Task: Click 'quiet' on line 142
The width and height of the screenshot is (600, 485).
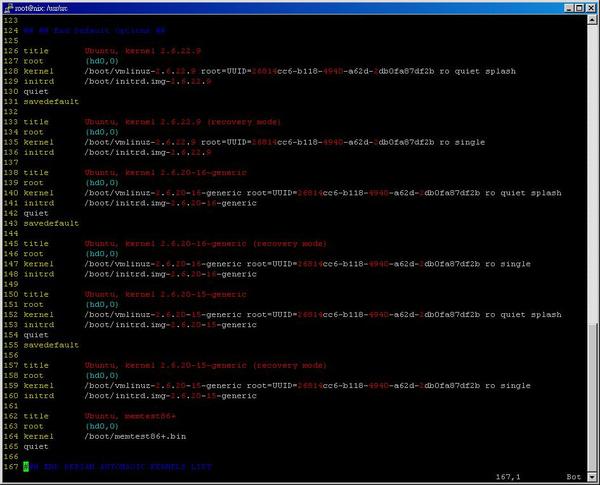Action: [36, 213]
